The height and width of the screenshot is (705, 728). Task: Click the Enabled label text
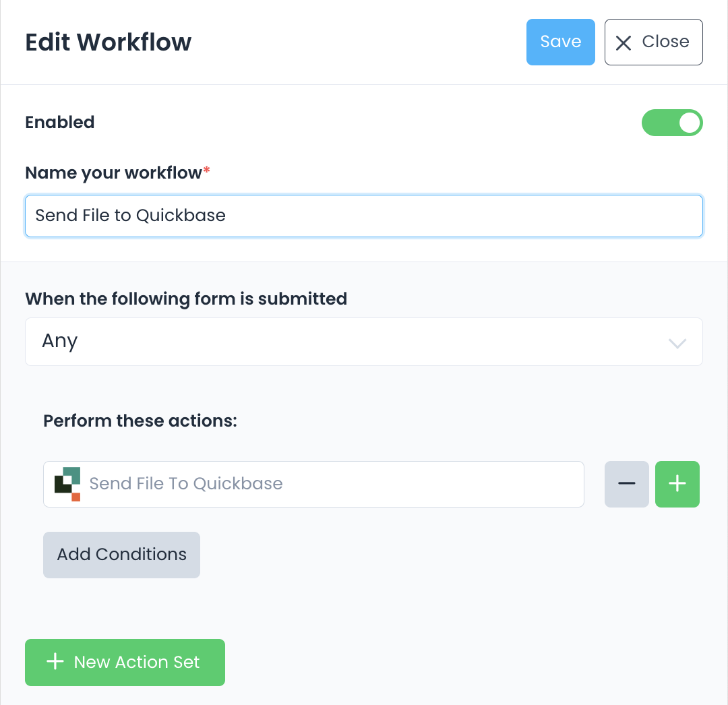pos(60,123)
